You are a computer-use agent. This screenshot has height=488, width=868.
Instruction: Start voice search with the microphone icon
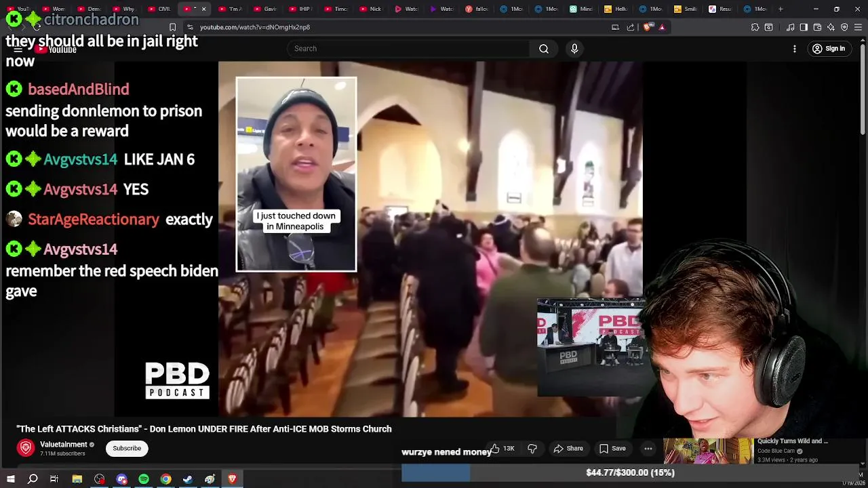point(574,49)
